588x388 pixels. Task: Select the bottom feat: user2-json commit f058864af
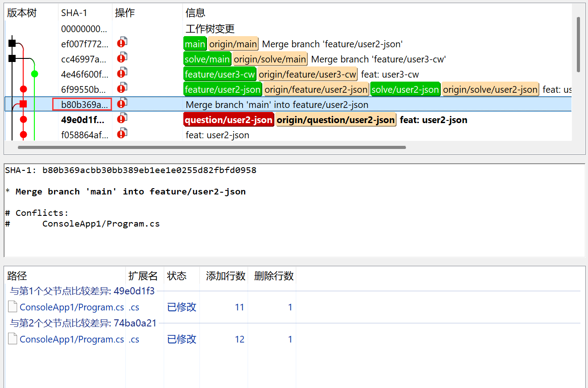tap(217, 135)
